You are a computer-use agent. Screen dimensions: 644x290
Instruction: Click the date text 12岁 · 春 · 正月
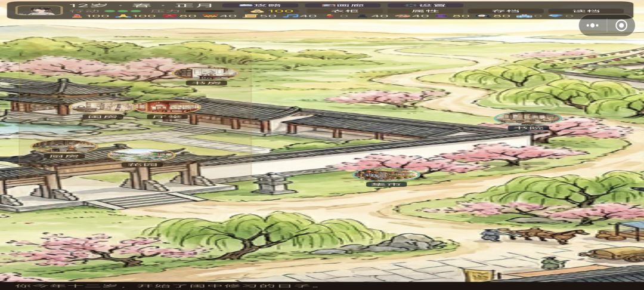coord(141,5)
